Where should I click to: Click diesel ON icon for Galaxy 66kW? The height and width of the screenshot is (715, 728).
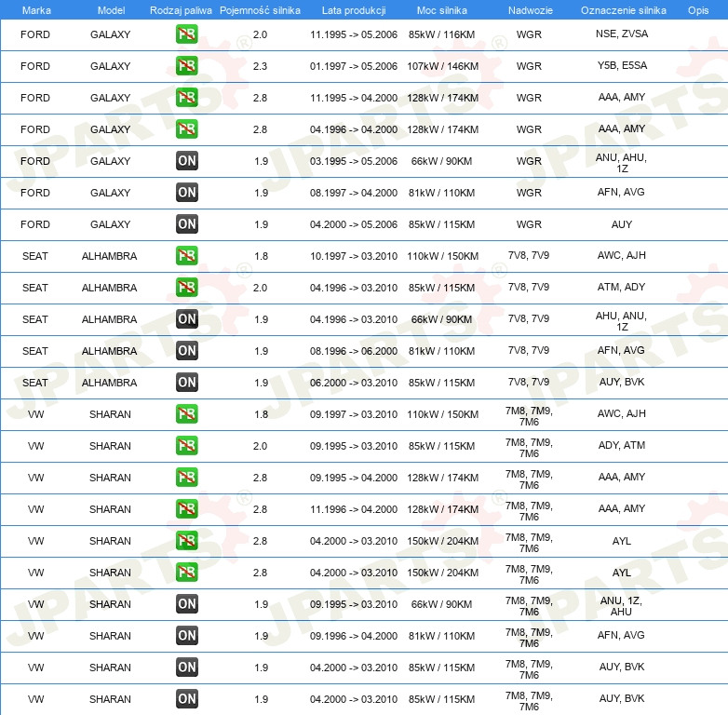186,161
